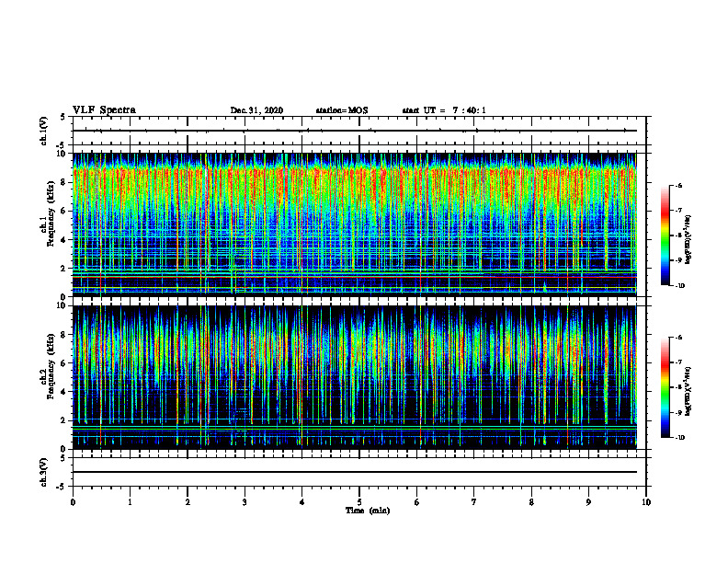Click the 'Dec. 31, 2020' date label

click(x=256, y=110)
